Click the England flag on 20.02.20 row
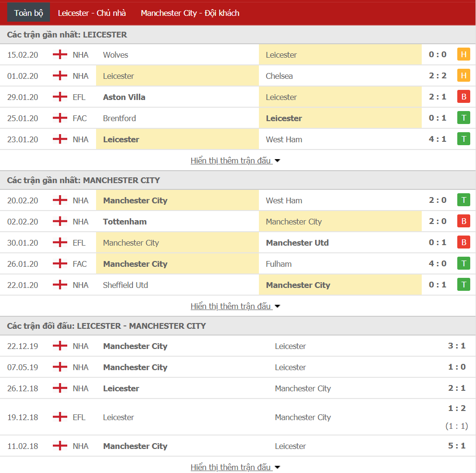This screenshot has height=473, width=476. [x=60, y=200]
